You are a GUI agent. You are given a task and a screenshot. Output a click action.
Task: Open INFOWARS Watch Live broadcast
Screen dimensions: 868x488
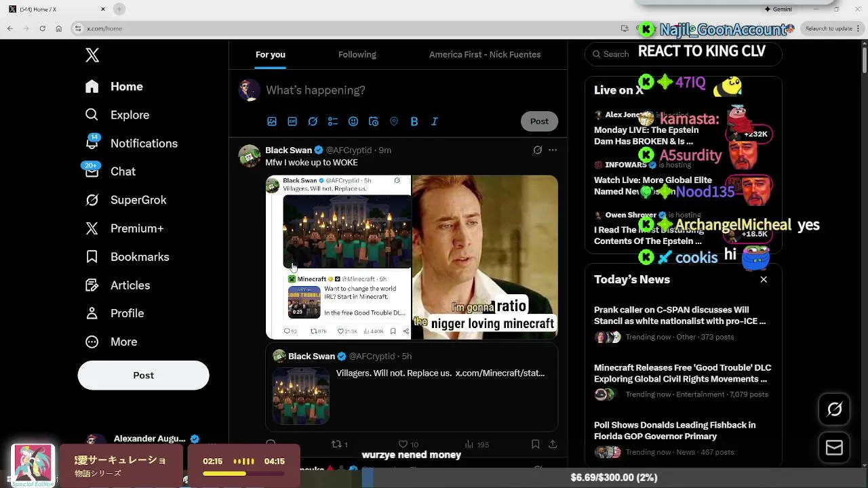tap(683, 180)
